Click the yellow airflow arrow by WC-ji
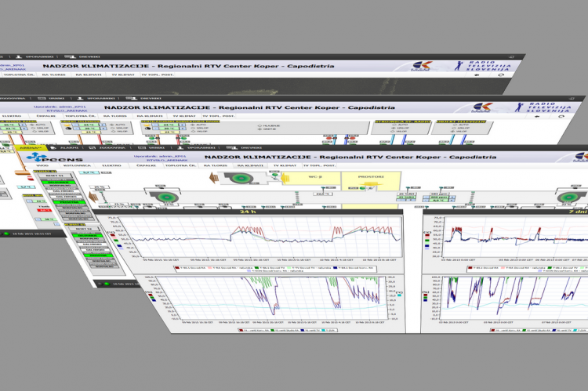 285,178
